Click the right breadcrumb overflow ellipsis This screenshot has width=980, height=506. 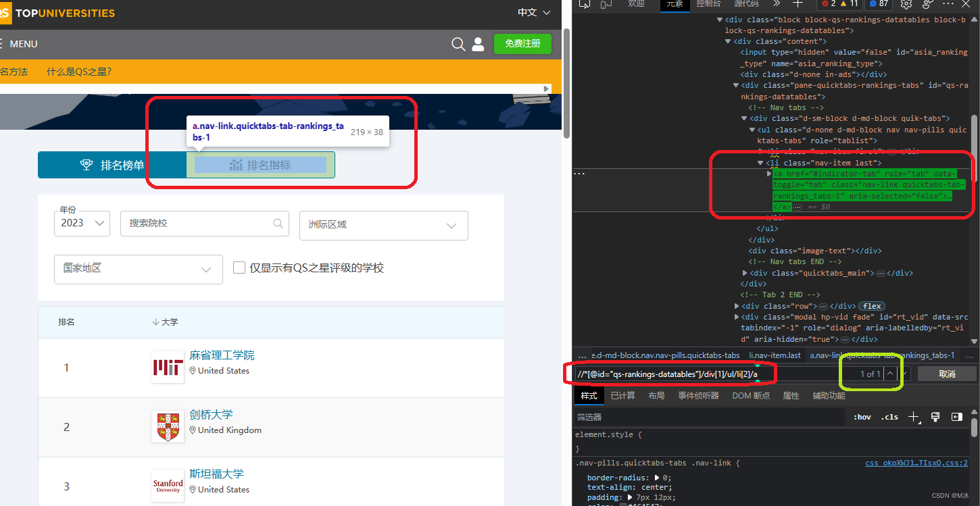pyautogui.click(x=969, y=355)
